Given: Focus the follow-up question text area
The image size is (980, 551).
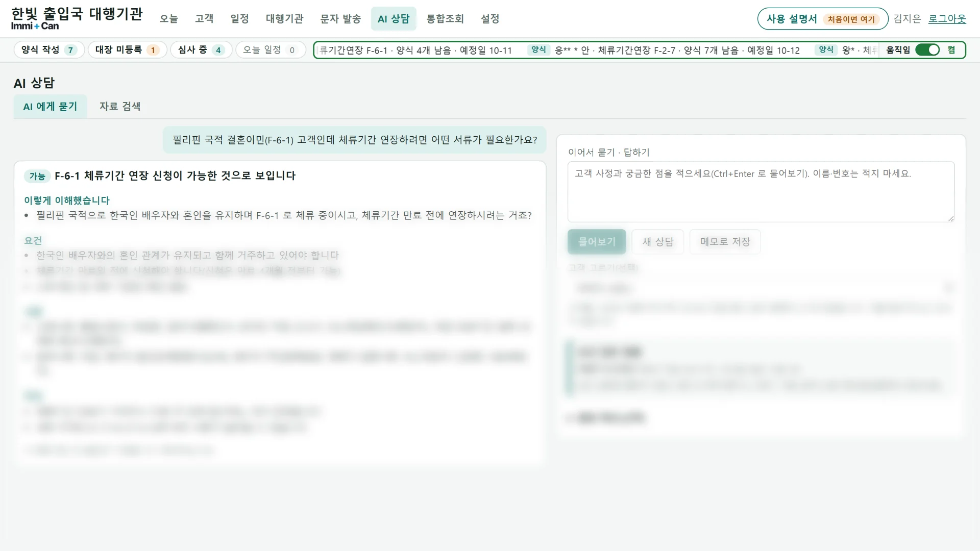Looking at the screenshot, I should click(x=761, y=192).
